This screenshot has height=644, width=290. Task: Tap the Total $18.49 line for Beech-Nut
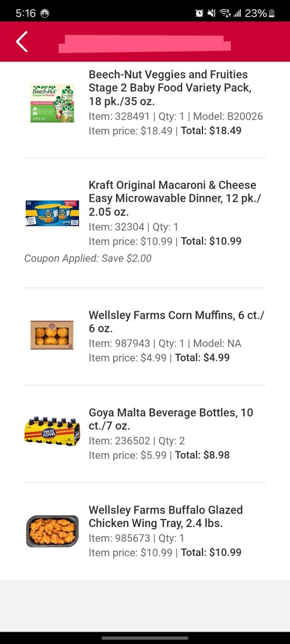211,130
